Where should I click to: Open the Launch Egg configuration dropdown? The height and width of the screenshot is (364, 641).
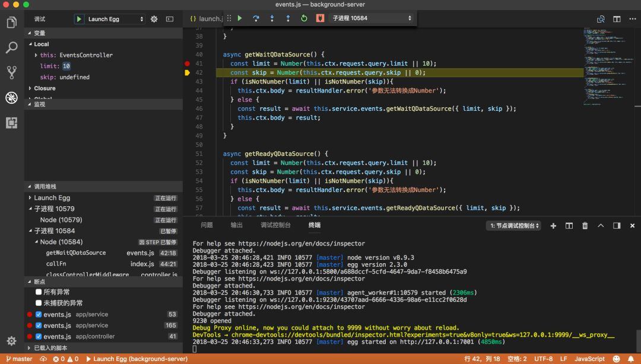pyautogui.click(x=116, y=19)
